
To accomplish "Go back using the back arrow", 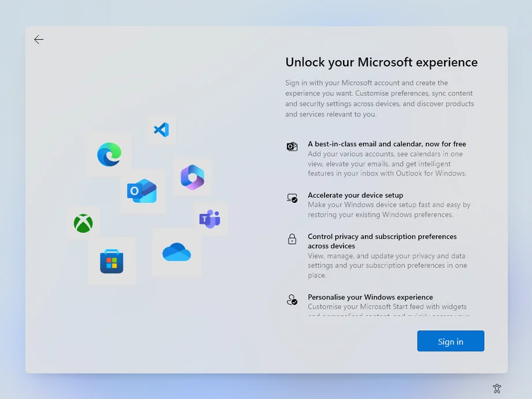I will [x=39, y=39].
